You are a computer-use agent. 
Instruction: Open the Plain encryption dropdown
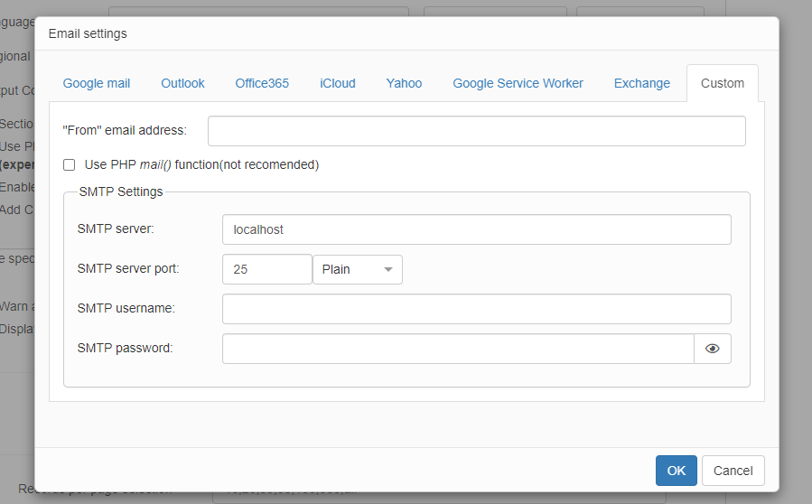[358, 269]
